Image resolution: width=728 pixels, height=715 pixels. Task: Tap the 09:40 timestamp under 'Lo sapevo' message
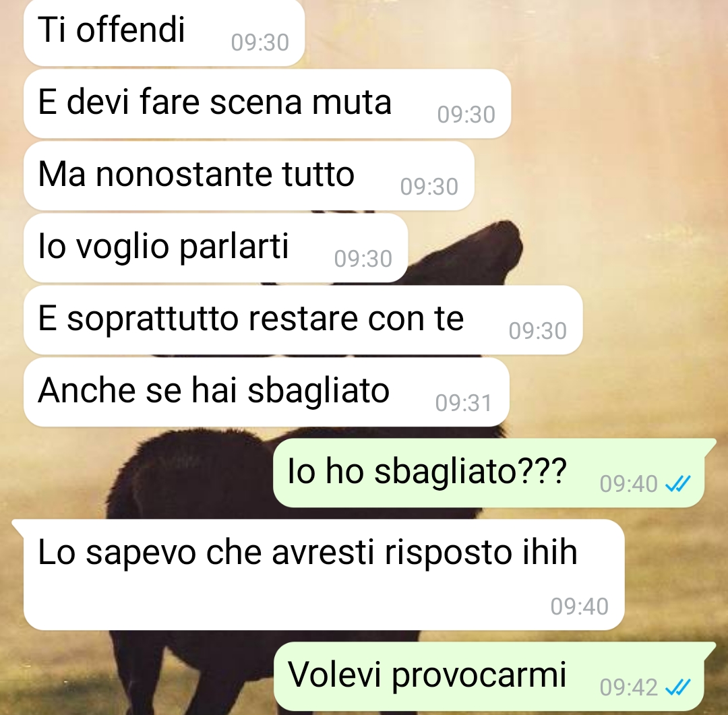click(x=579, y=607)
